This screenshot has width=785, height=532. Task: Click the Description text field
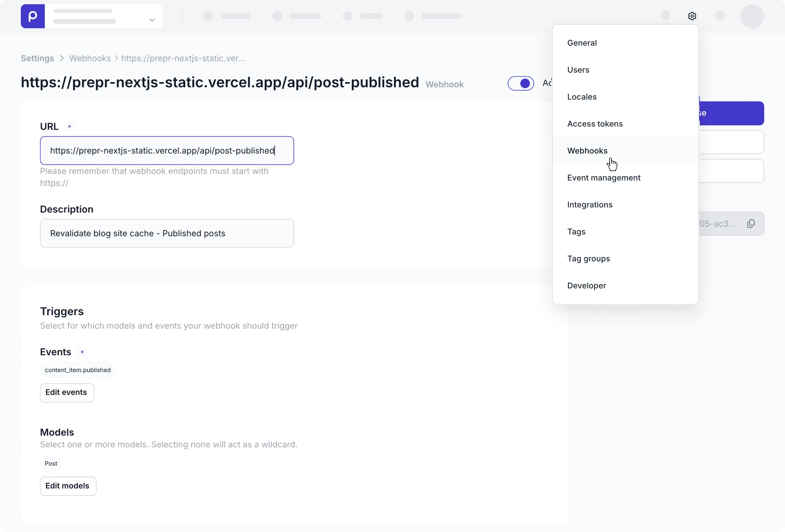point(167,233)
